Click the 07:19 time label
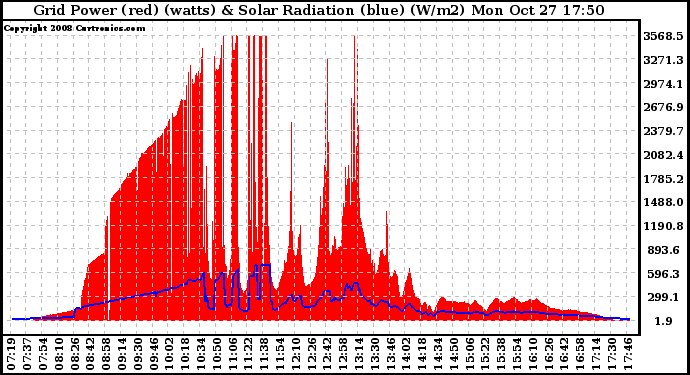Image resolution: width=690 pixels, height=375 pixels. (12, 354)
